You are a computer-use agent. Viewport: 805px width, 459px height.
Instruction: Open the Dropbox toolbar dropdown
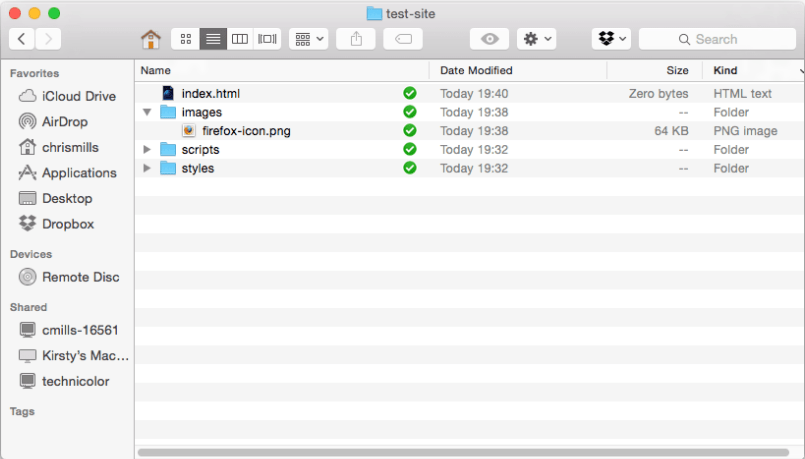[x=611, y=39]
